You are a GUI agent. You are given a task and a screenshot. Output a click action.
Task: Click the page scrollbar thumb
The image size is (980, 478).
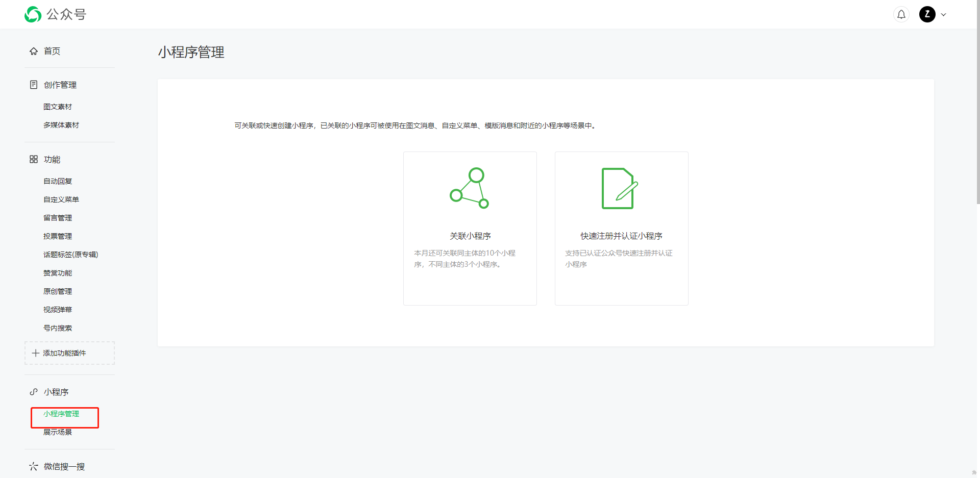(977, 102)
